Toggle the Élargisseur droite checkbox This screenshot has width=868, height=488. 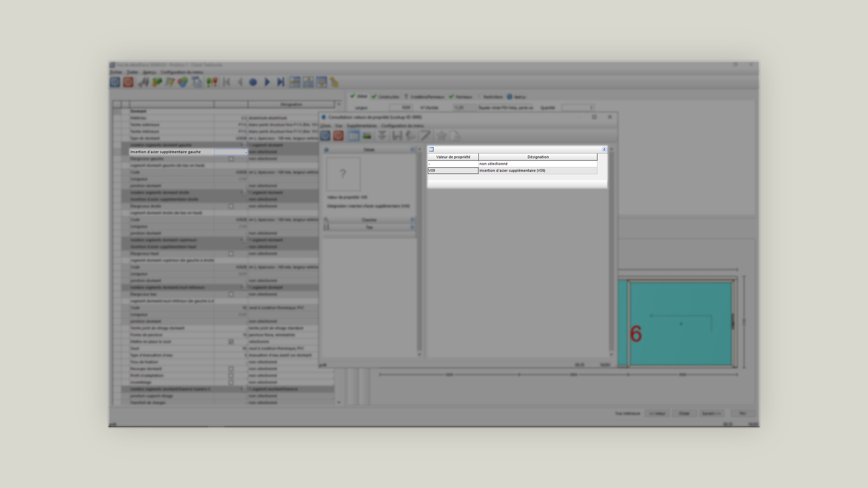click(231, 206)
